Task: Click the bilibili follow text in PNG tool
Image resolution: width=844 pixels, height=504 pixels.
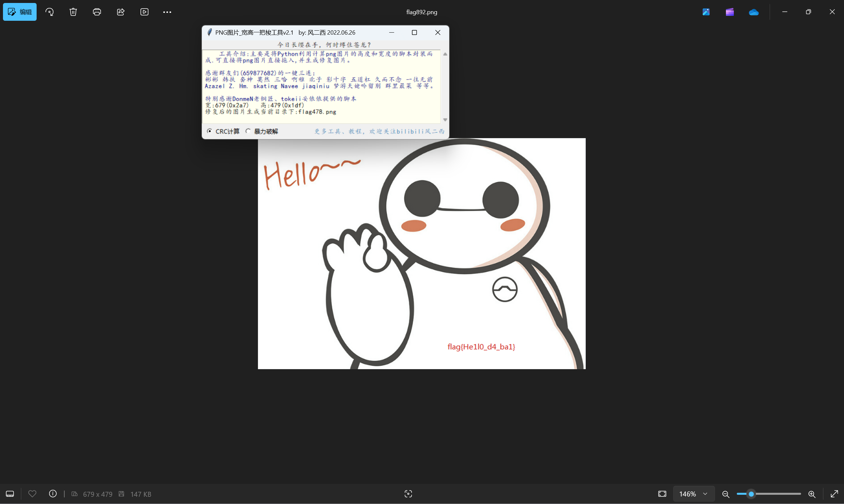Action: coord(379,132)
